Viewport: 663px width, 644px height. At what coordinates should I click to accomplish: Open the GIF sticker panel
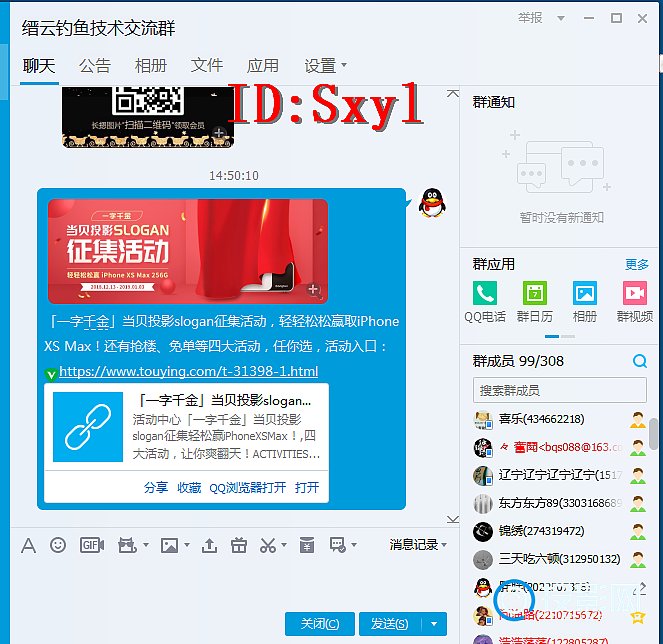92,545
